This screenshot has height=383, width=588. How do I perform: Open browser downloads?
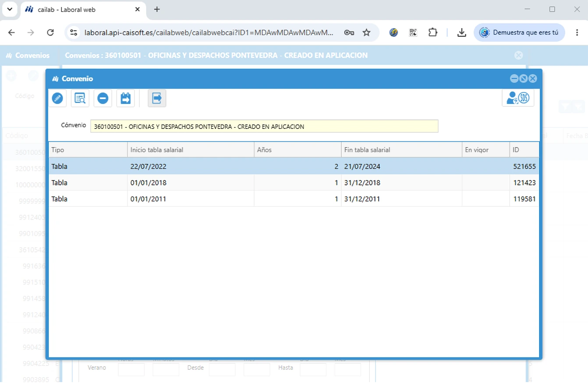point(461,32)
